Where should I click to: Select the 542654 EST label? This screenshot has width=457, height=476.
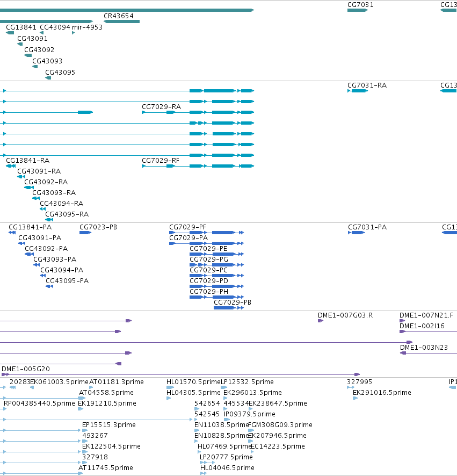point(207,403)
